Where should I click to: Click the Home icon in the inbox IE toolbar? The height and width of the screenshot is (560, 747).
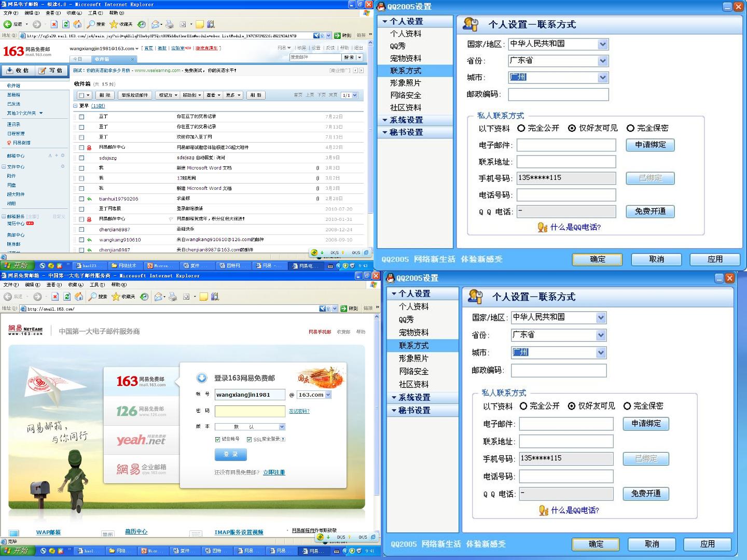(77, 24)
